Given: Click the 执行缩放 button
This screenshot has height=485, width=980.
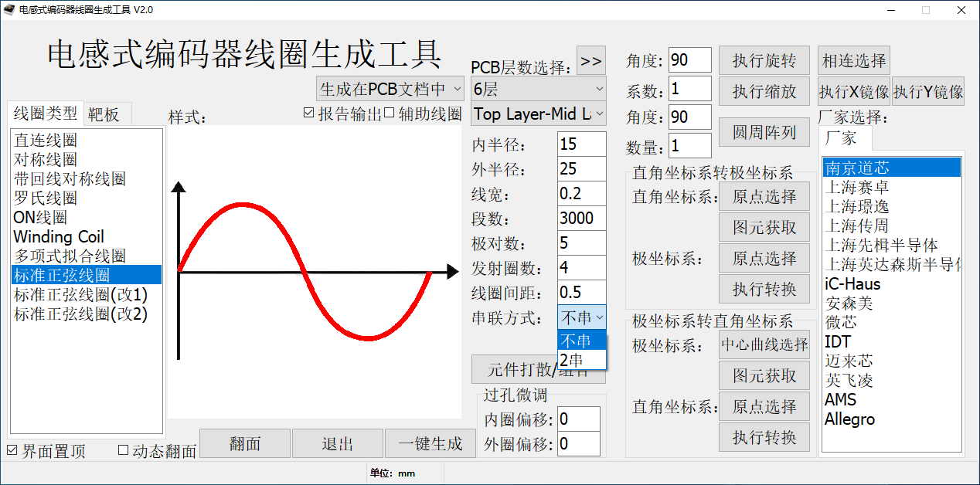Looking at the screenshot, I should pyautogui.click(x=764, y=91).
